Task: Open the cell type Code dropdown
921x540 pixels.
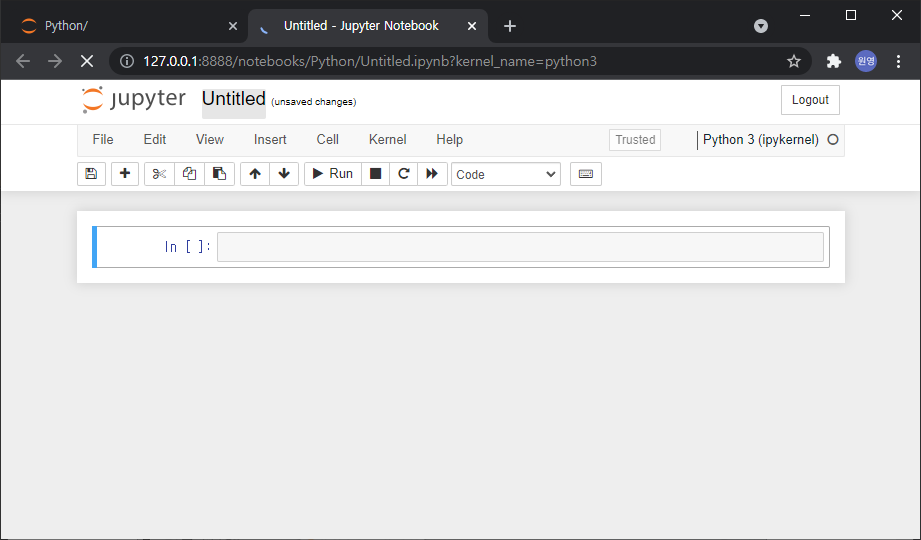Action: pos(506,175)
